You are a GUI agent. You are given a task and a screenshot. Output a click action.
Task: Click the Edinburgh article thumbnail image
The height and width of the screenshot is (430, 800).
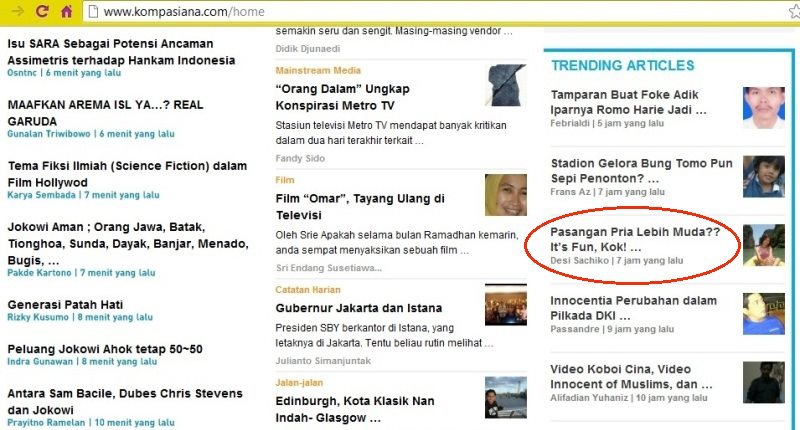(506, 397)
